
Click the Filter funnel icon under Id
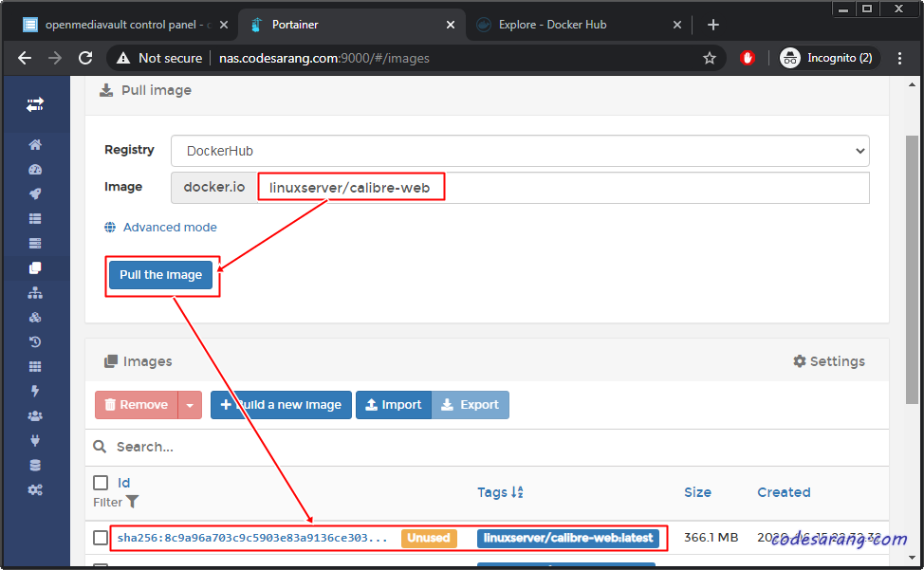(x=133, y=502)
